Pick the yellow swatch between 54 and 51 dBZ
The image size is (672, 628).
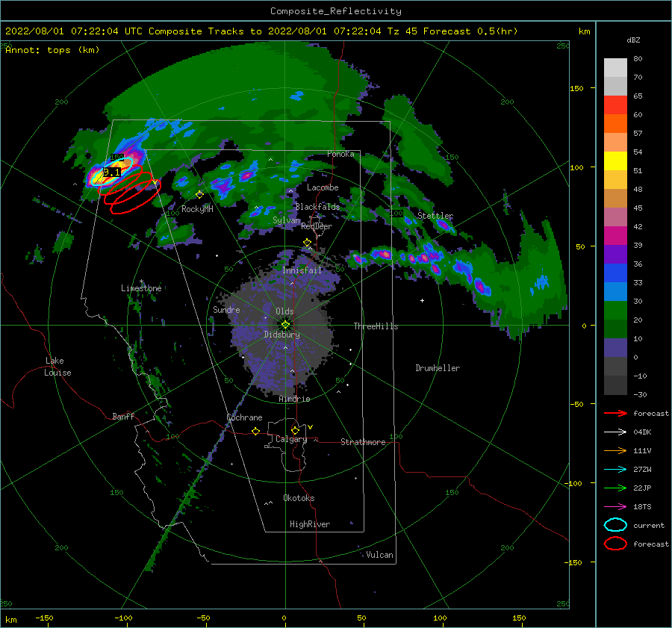(615, 161)
